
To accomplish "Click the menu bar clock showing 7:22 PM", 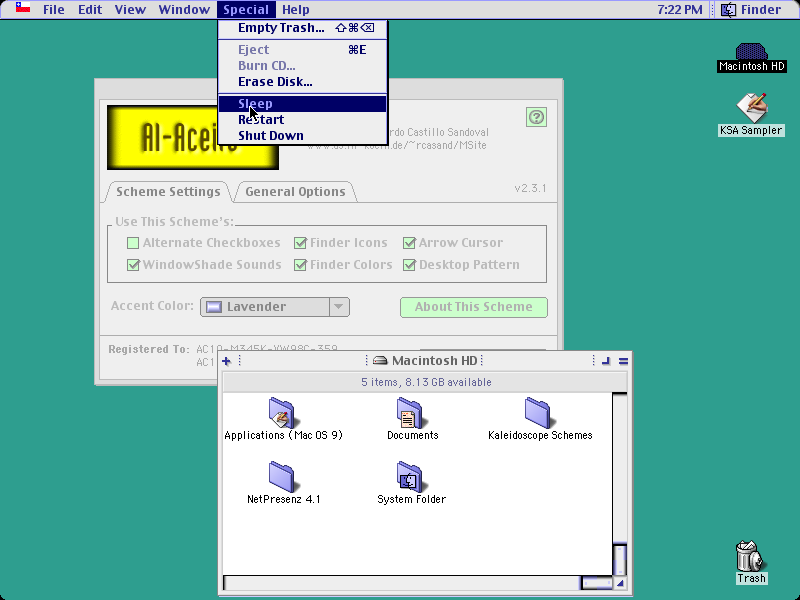I will [x=680, y=9].
